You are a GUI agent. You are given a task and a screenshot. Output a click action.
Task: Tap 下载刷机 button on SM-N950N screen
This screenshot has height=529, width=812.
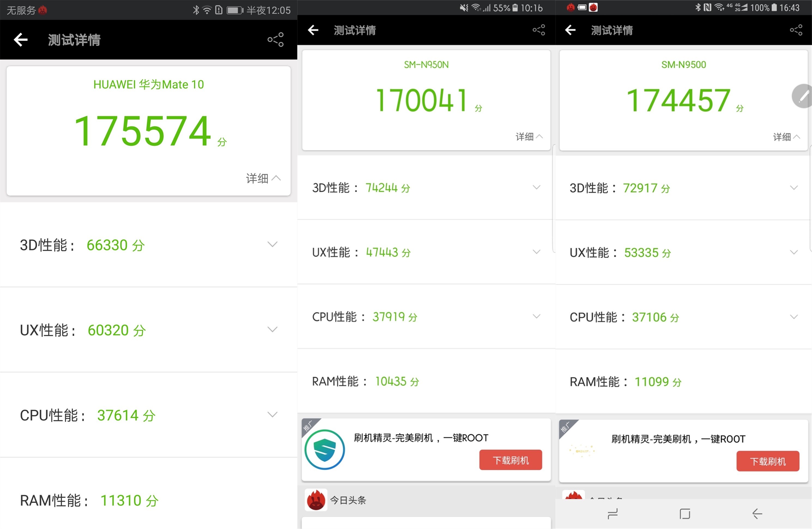coord(510,460)
